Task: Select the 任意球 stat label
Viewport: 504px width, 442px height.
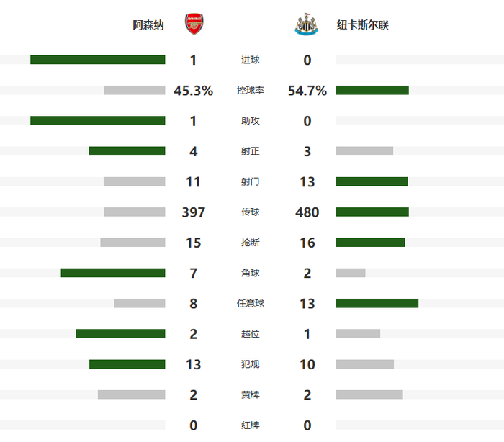Action: (x=251, y=304)
